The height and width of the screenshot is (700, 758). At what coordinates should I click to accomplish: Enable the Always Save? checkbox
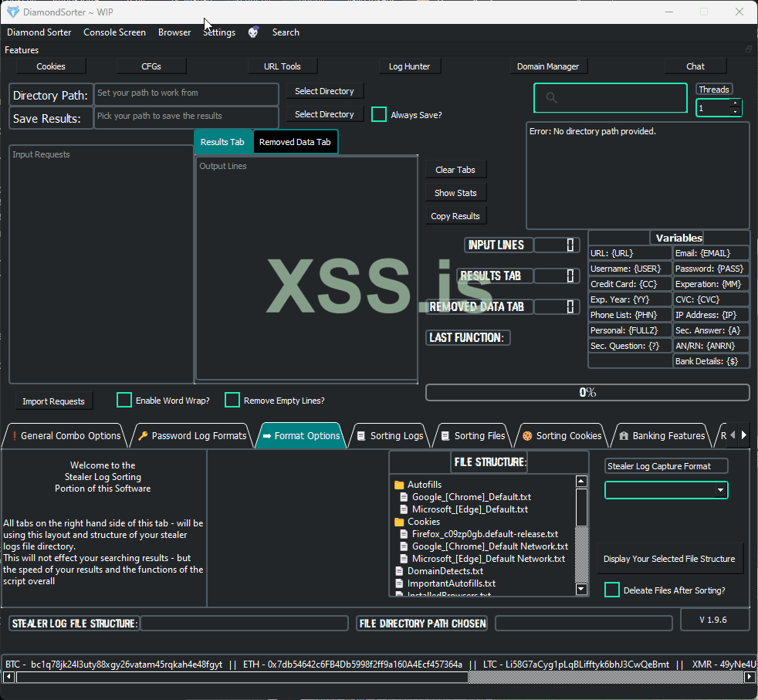tap(379, 114)
